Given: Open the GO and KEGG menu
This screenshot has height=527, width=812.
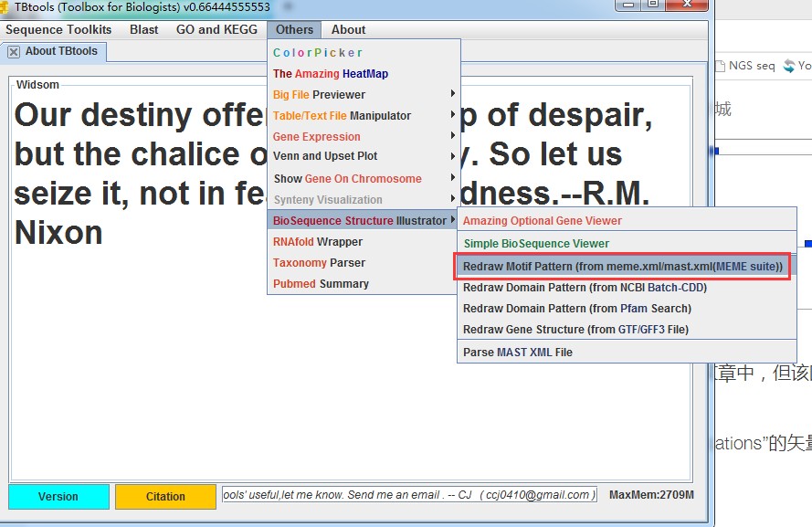Looking at the screenshot, I should coord(216,29).
